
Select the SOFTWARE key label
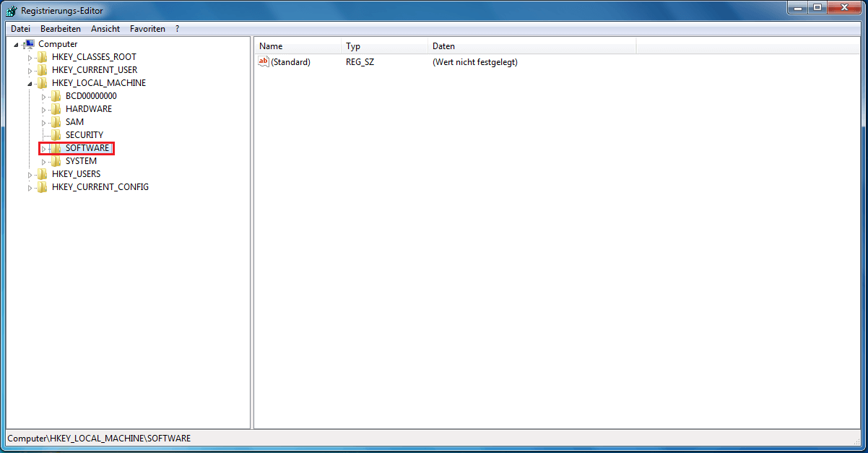(x=87, y=148)
